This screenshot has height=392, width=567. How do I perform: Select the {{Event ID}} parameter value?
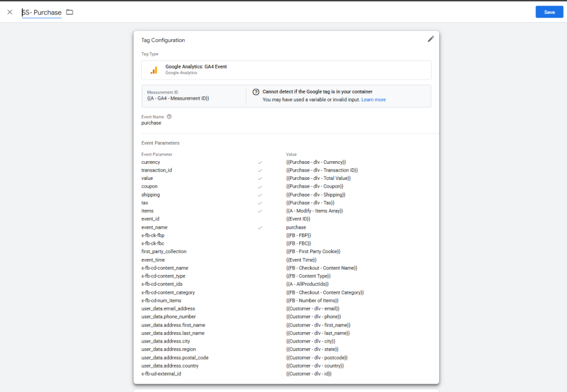tap(298, 219)
